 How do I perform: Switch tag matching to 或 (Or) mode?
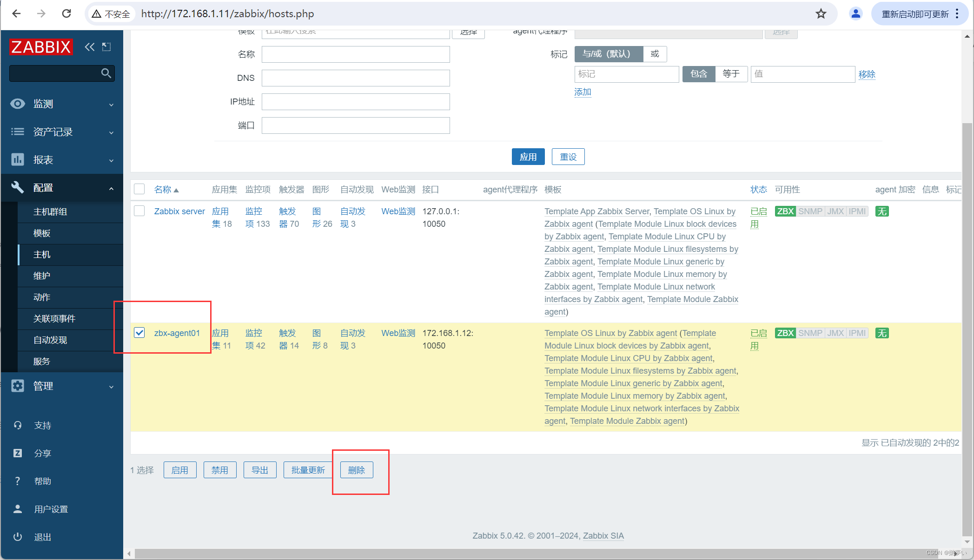655,54
